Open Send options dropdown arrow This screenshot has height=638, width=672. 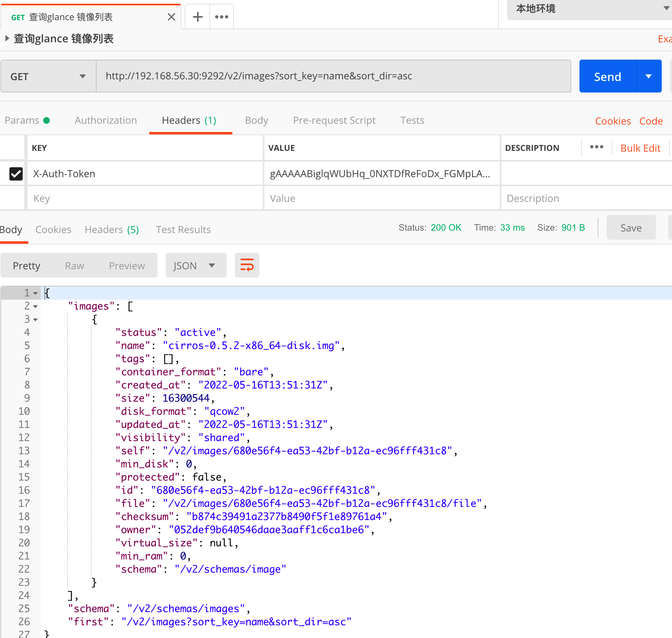[x=649, y=76]
